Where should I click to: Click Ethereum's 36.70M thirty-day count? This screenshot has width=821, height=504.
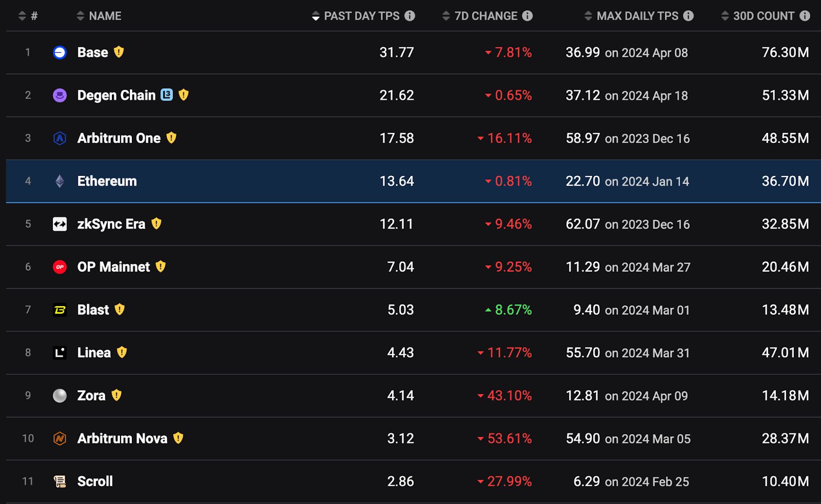[x=786, y=181]
